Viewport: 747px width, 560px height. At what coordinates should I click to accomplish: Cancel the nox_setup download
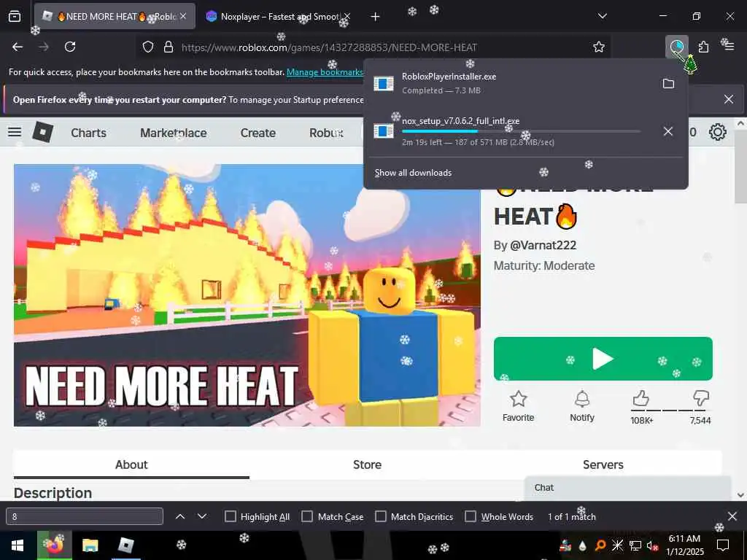click(668, 131)
